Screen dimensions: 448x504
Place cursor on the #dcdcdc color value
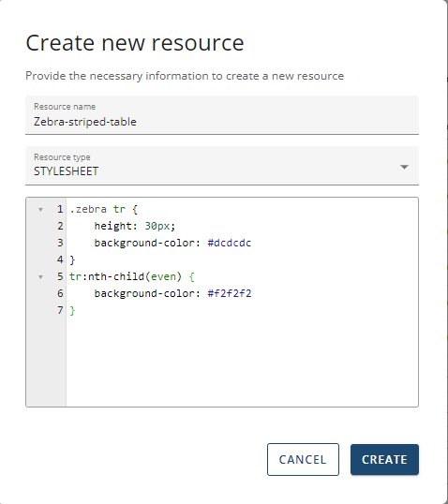point(230,243)
